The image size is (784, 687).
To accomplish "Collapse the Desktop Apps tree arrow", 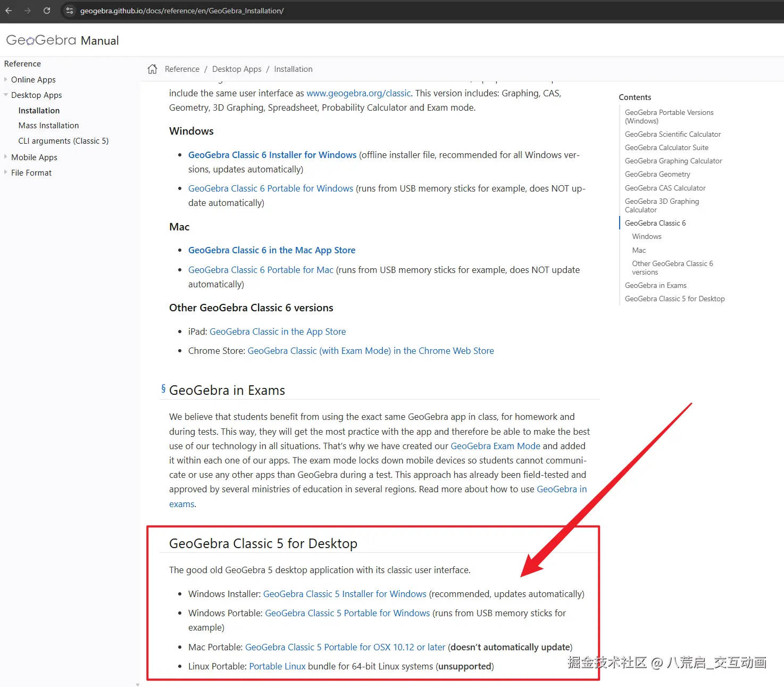I will point(6,95).
